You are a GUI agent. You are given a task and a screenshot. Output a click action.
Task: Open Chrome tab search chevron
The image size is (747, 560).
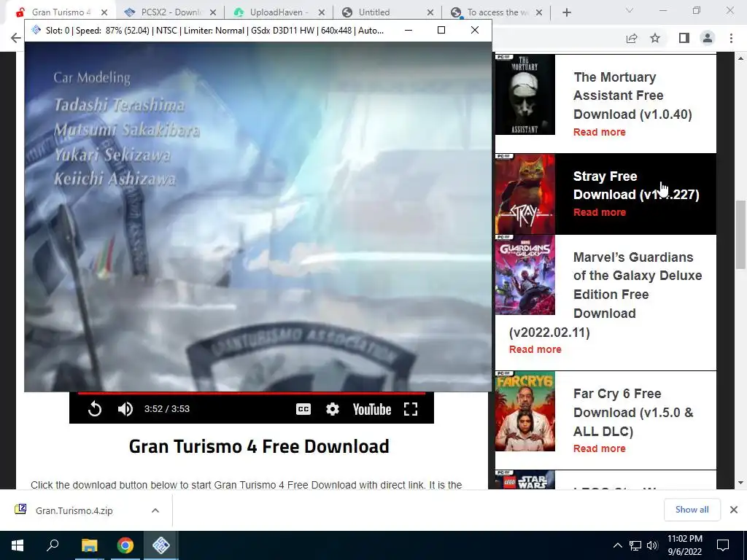click(x=630, y=10)
